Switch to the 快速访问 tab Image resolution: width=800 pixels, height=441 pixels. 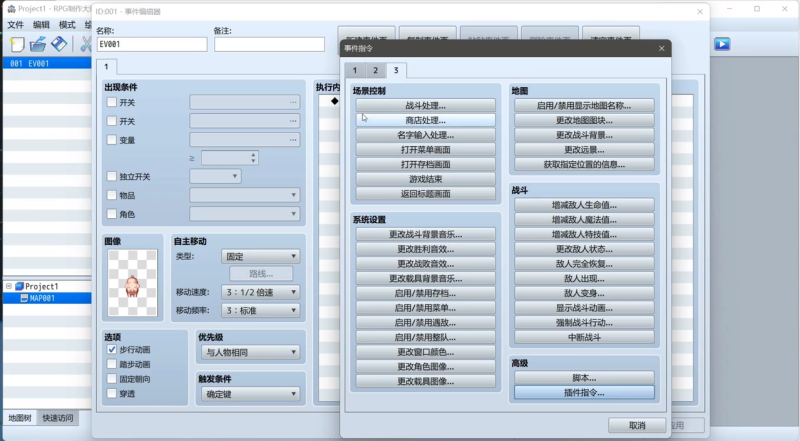58,418
